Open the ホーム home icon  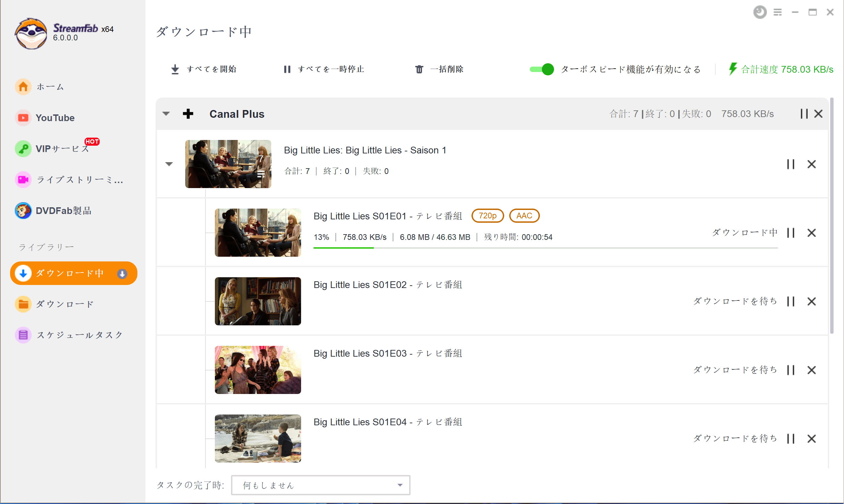point(23,86)
